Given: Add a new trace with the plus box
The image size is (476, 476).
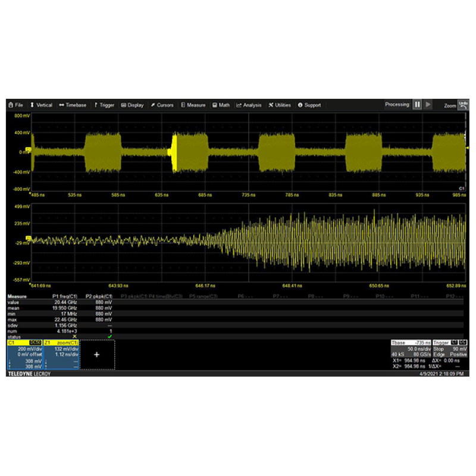Looking at the screenshot, I should point(96,355).
